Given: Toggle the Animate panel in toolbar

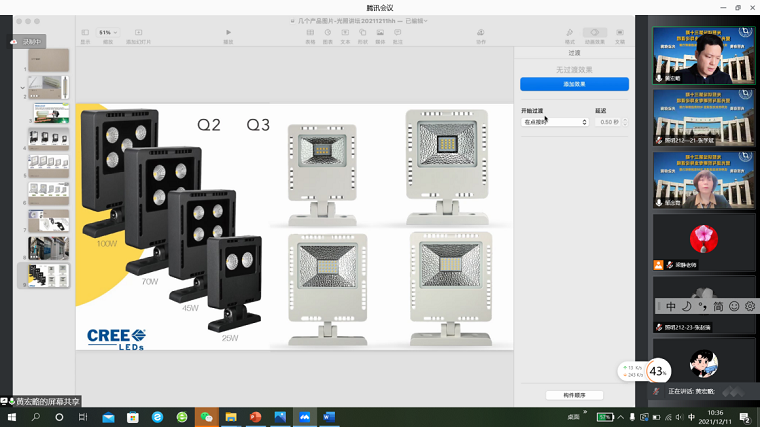Looking at the screenshot, I should coord(595,34).
